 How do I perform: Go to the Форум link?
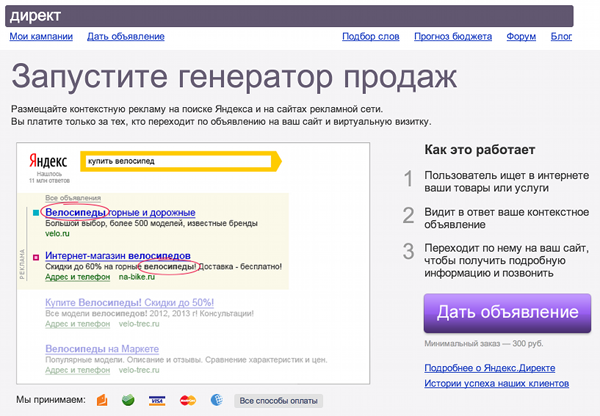[x=521, y=36]
